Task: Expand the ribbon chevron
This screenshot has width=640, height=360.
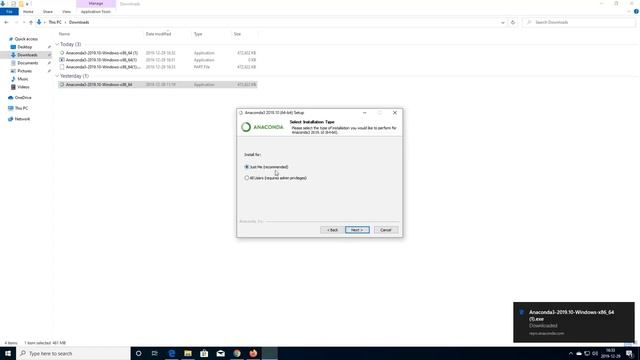Action: point(629,12)
